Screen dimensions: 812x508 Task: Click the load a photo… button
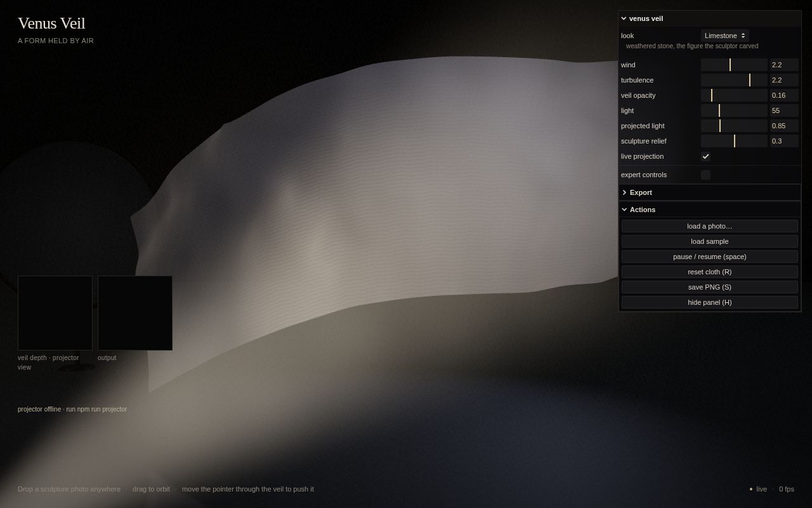point(710,226)
